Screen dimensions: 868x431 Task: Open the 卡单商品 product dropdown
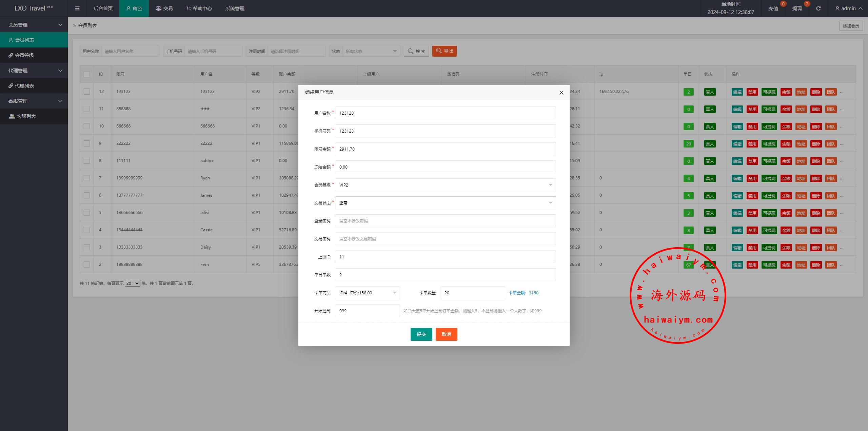pos(368,293)
